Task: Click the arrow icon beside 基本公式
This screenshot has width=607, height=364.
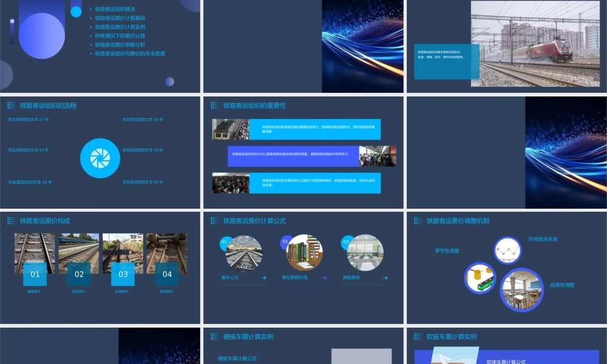Action: coord(263,278)
